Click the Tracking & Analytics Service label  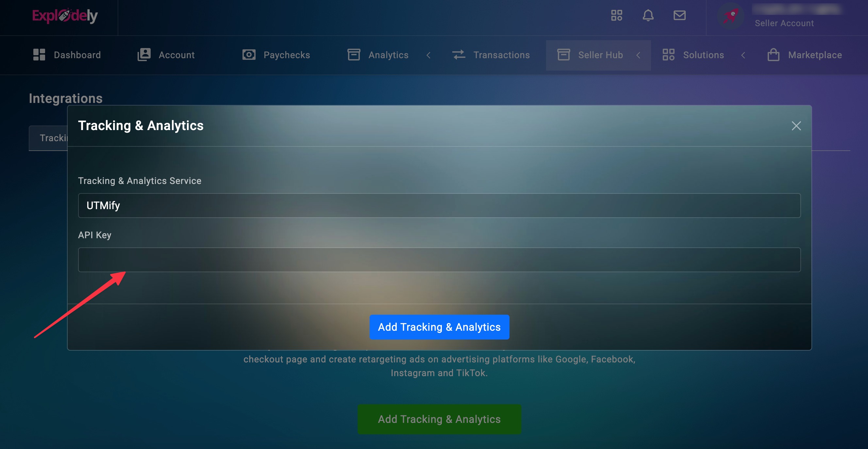140,181
